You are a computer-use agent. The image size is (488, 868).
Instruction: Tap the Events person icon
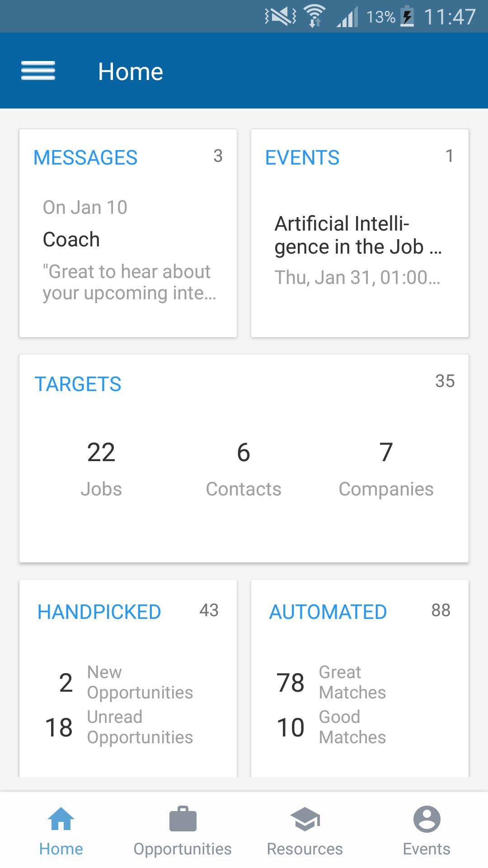(427, 819)
